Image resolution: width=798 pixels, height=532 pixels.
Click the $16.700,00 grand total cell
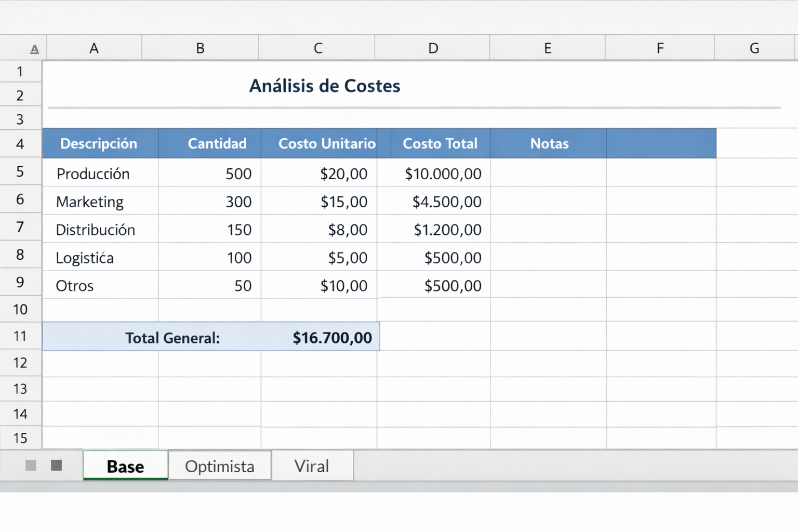pos(332,337)
